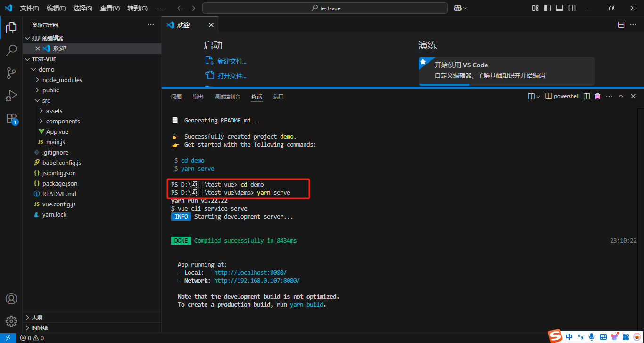644x343 pixels.
Task: Expand the 大纲 outline section
Action: [38, 317]
